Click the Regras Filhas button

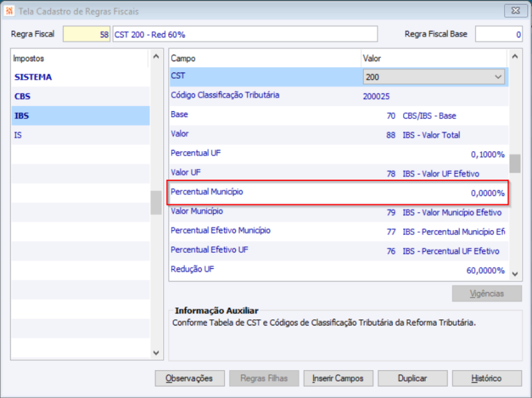coord(264,378)
